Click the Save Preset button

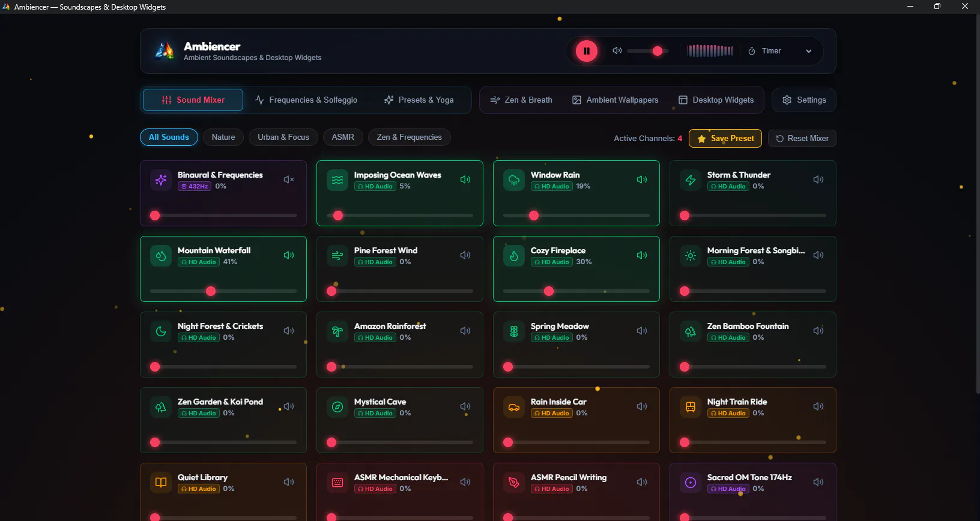pos(725,139)
